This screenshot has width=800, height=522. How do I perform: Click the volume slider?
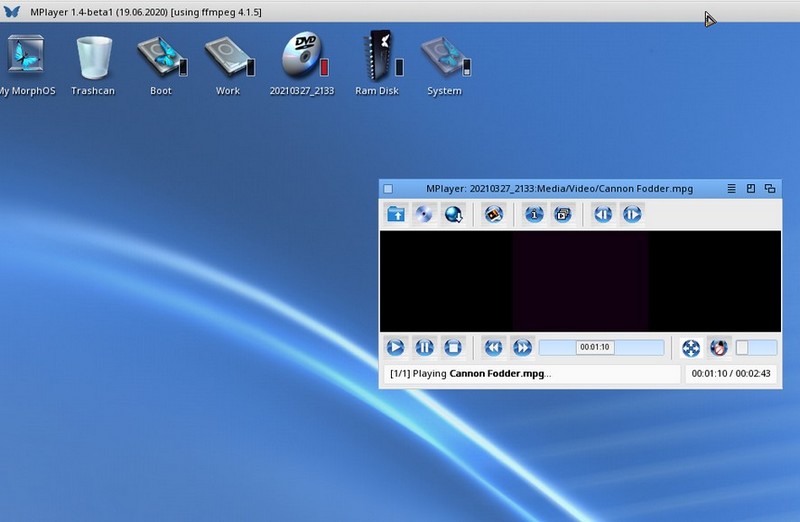coord(756,348)
